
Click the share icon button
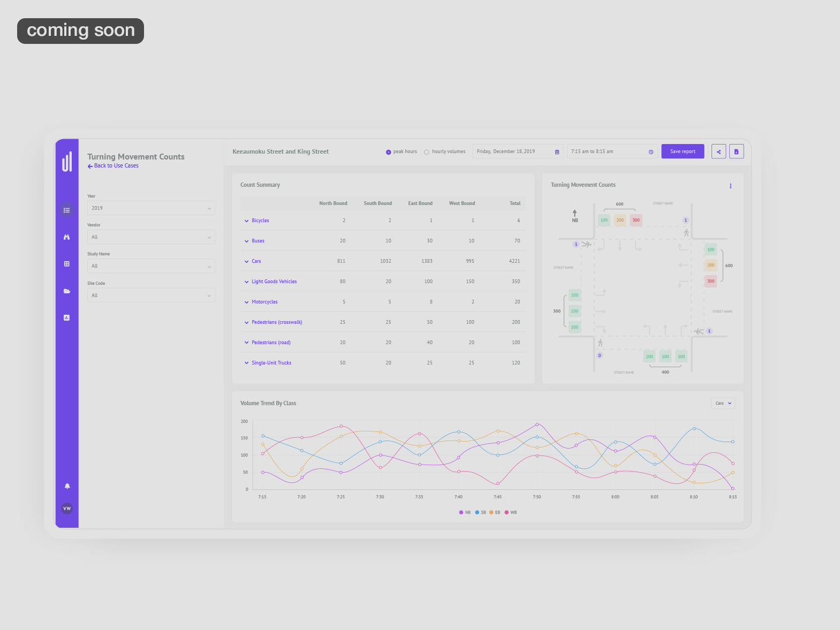click(x=719, y=151)
